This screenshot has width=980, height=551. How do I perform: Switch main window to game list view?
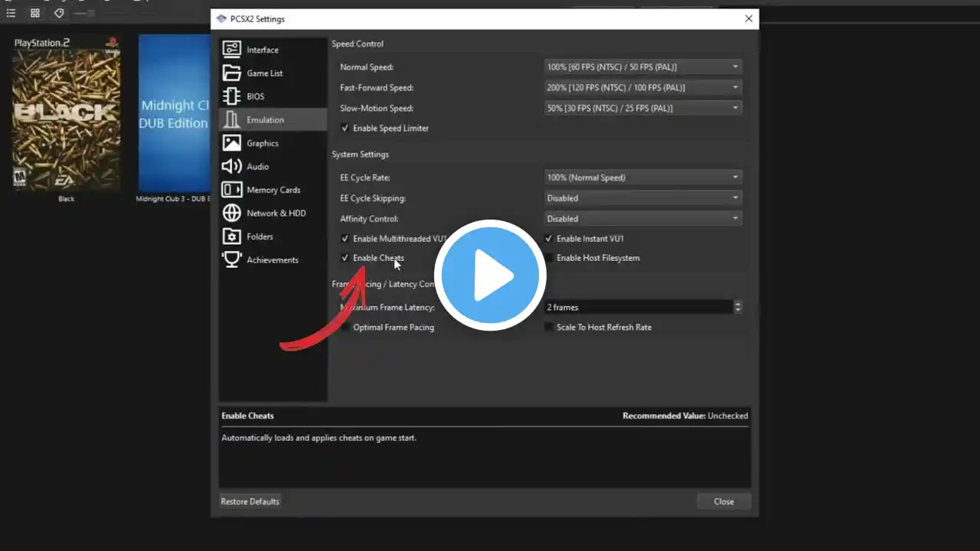pyautogui.click(x=11, y=13)
